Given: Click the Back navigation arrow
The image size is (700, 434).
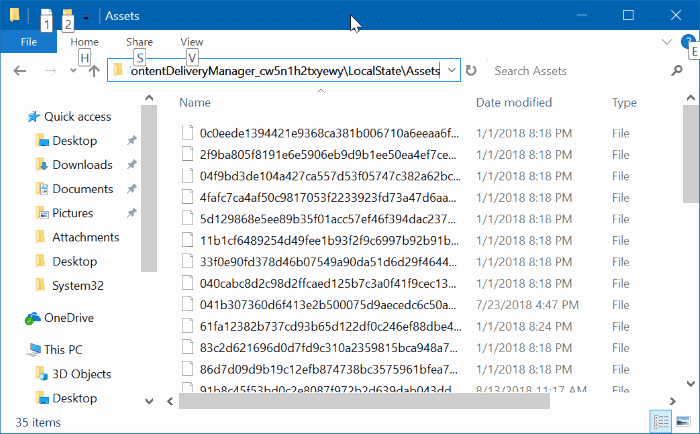Looking at the screenshot, I should point(20,71).
